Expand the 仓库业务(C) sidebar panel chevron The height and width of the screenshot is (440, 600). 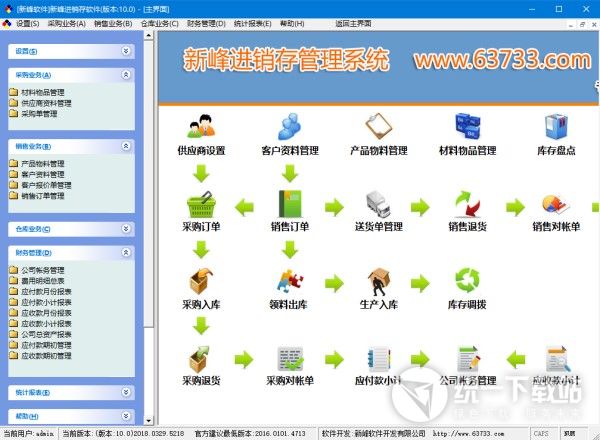point(126,228)
